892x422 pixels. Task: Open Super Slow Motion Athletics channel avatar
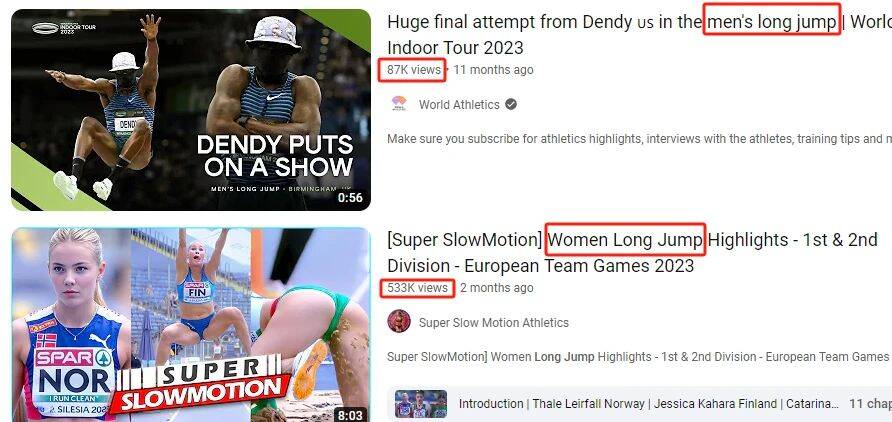pyautogui.click(x=399, y=322)
